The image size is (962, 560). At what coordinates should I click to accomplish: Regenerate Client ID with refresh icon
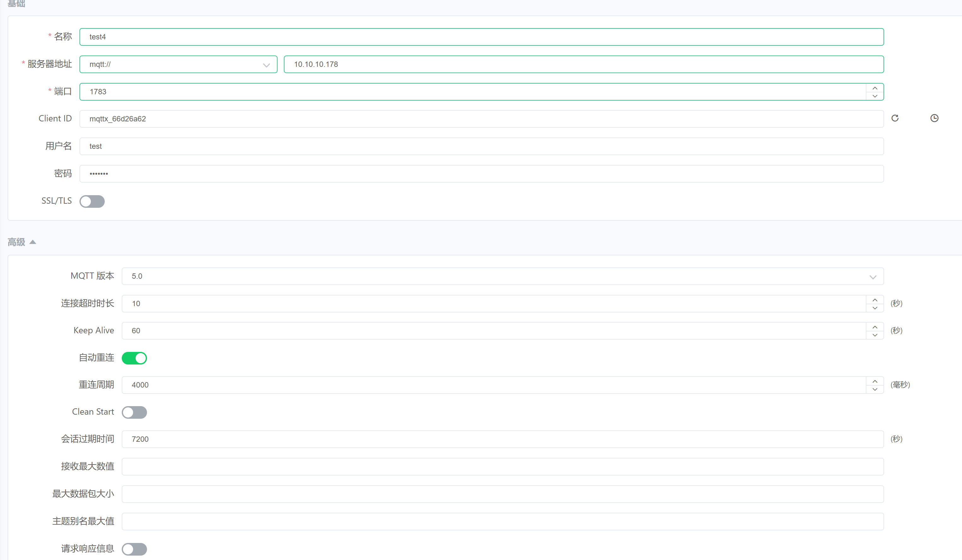(895, 118)
